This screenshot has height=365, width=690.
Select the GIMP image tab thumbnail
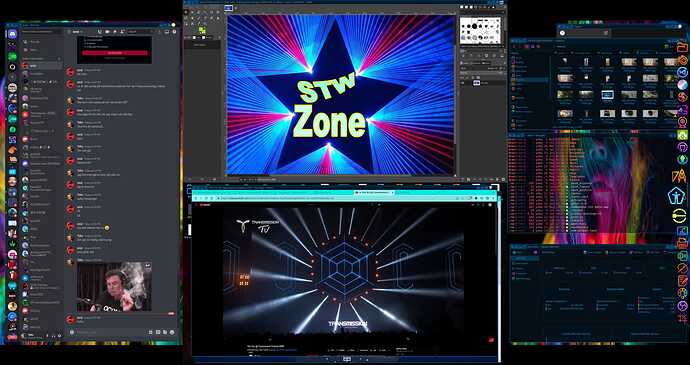tap(228, 8)
